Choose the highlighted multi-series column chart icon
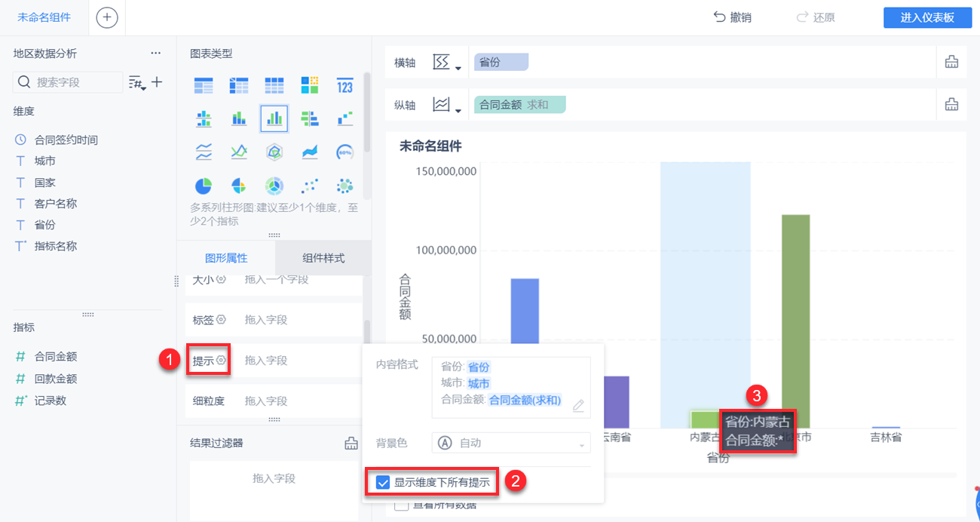The height and width of the screenshot is (522, 980). [x=274, y=118]
